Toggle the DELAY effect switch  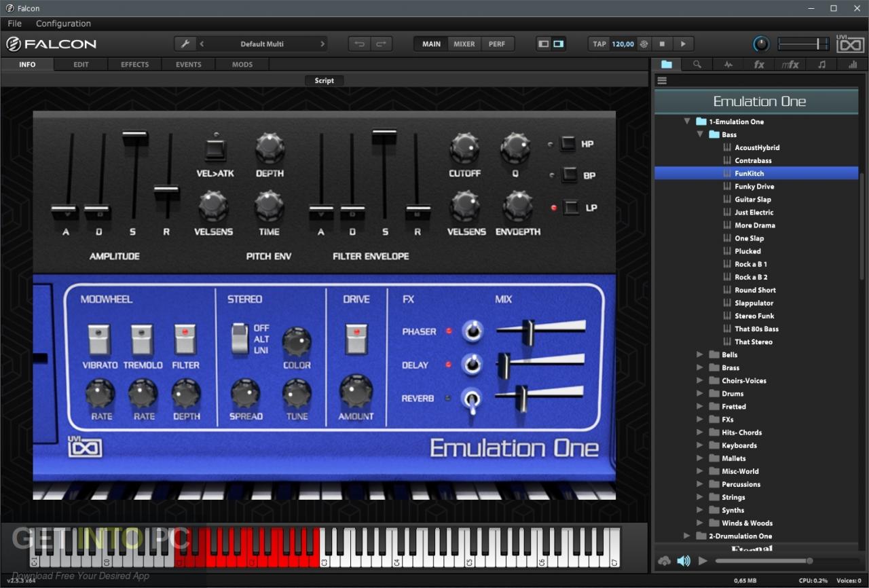(x=472, y=364)
